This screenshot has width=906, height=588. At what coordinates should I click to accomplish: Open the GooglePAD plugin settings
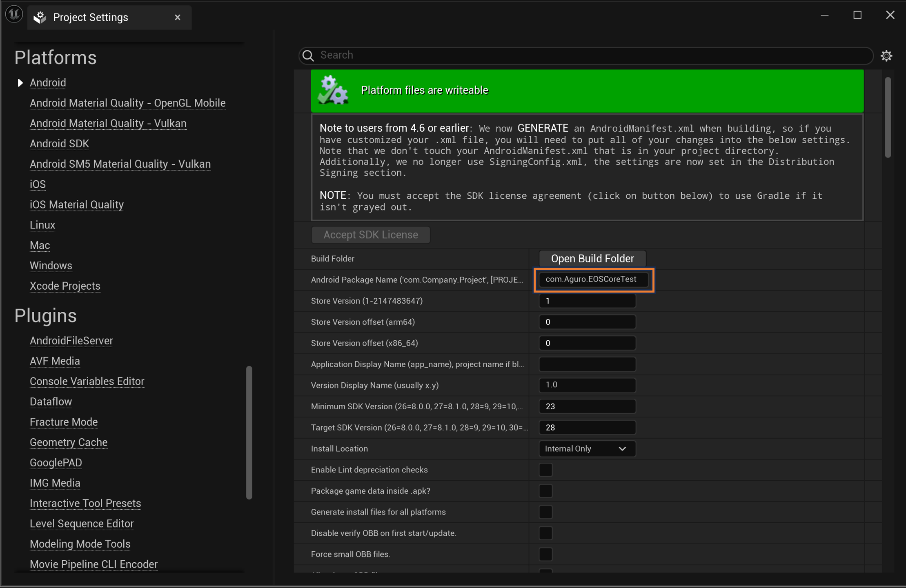point(56,463)
